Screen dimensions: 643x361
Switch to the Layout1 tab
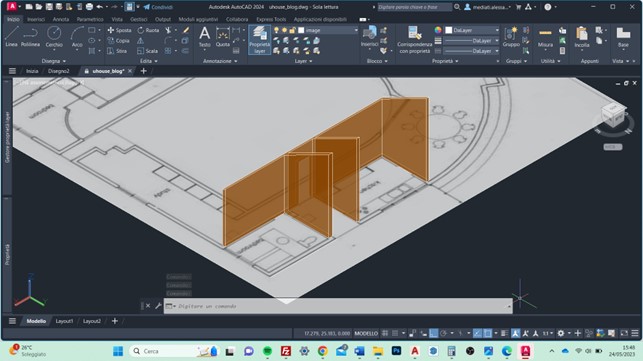coord(64,321)
